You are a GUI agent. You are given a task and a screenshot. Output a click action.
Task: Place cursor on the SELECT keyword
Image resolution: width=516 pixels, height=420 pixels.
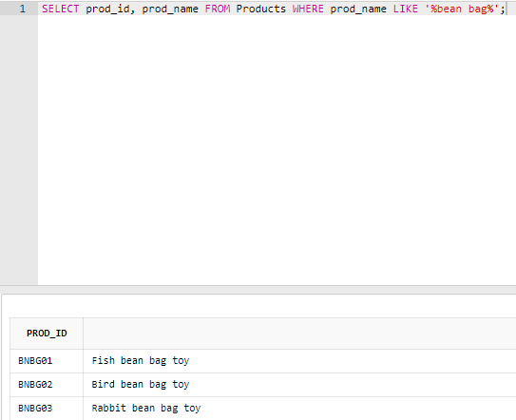click(x=61, y=9)
